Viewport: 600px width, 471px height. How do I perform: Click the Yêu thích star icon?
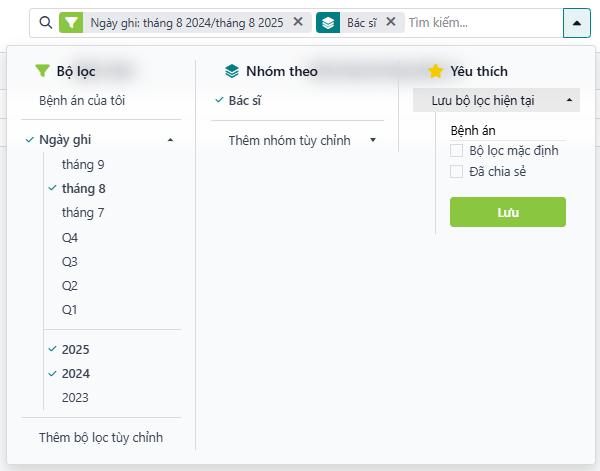[x=435, y=71]
